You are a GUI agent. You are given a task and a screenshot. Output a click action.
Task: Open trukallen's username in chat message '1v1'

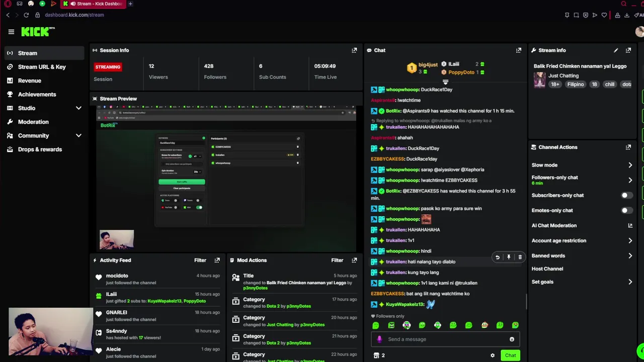coord(395,241)
